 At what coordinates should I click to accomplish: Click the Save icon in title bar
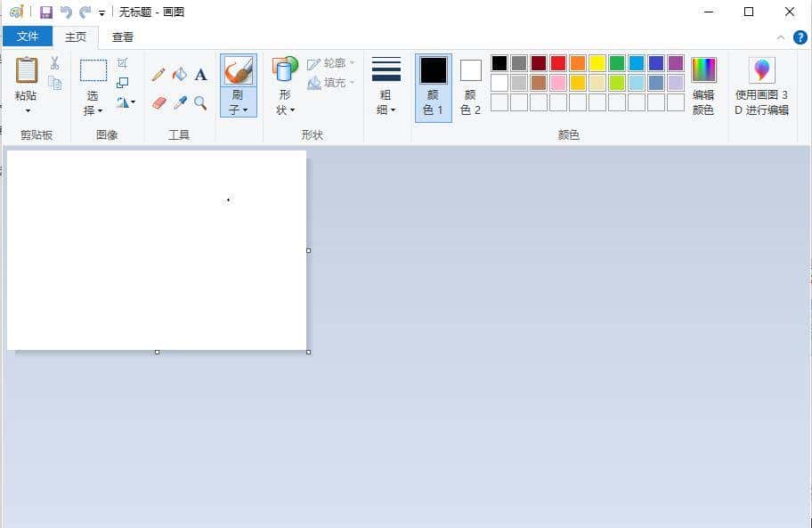[x=46, y=12]
